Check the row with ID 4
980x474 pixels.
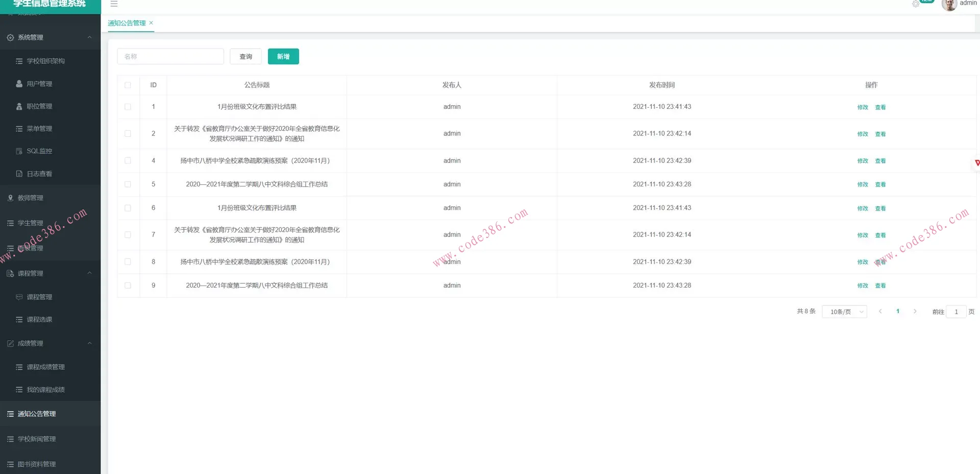tap(128, 161)
